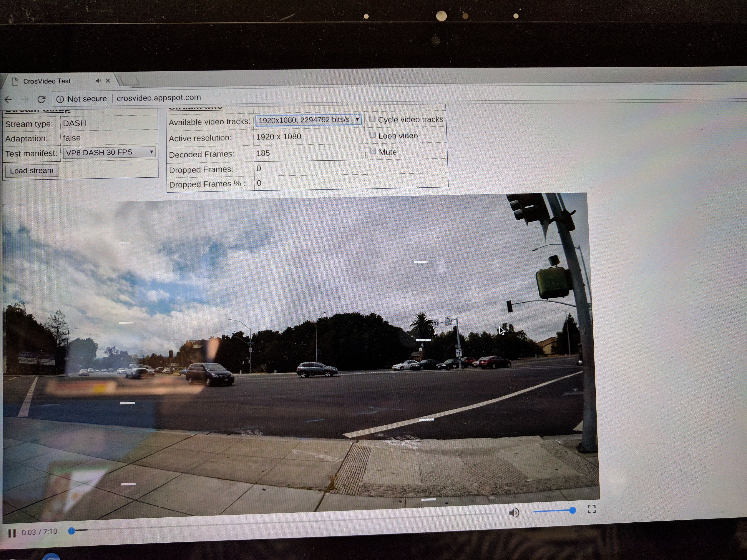Check the Mute checkbox
This screenshot has height=560, width=747.
click(373, 151)
